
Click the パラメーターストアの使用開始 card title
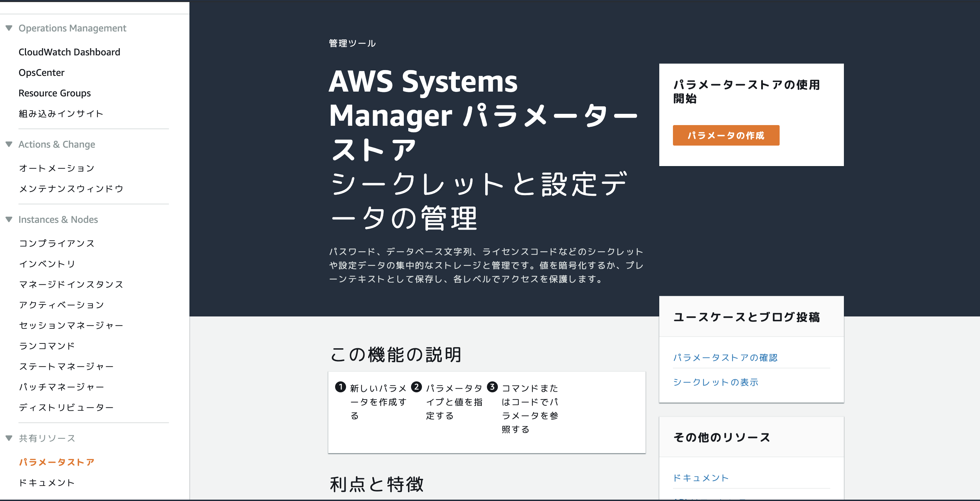click(746, 92)
